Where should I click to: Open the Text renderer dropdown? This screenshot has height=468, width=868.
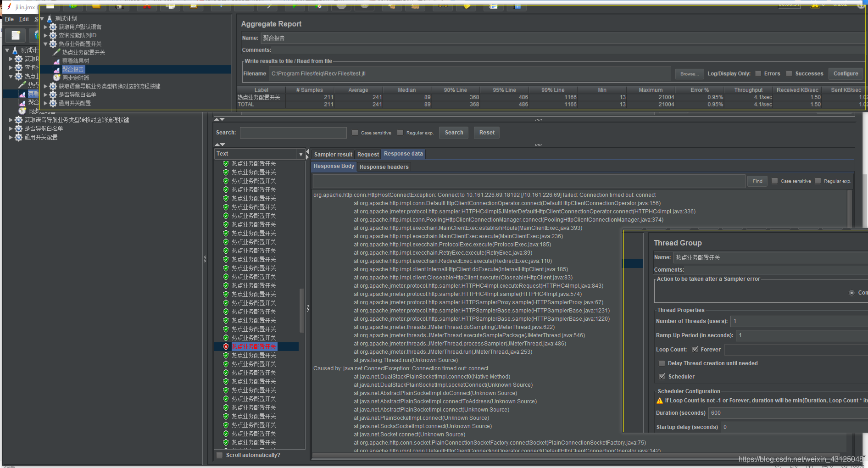point(301,154)
